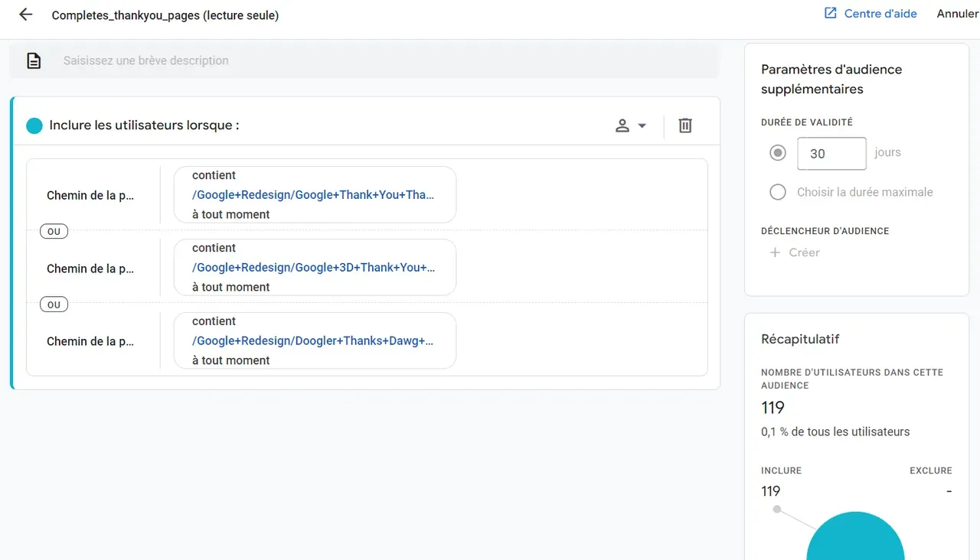
Task: Delete the condition group with trash icon
Action: (x=685, y=125)
